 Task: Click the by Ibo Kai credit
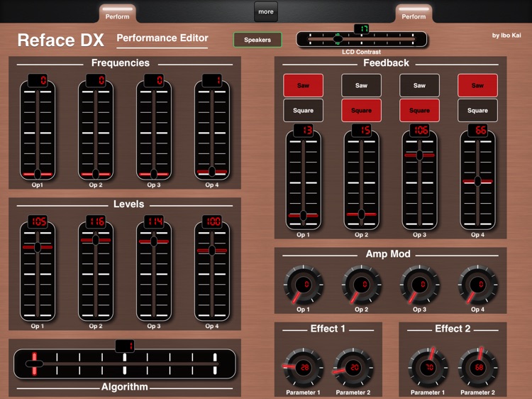(506, 35)
